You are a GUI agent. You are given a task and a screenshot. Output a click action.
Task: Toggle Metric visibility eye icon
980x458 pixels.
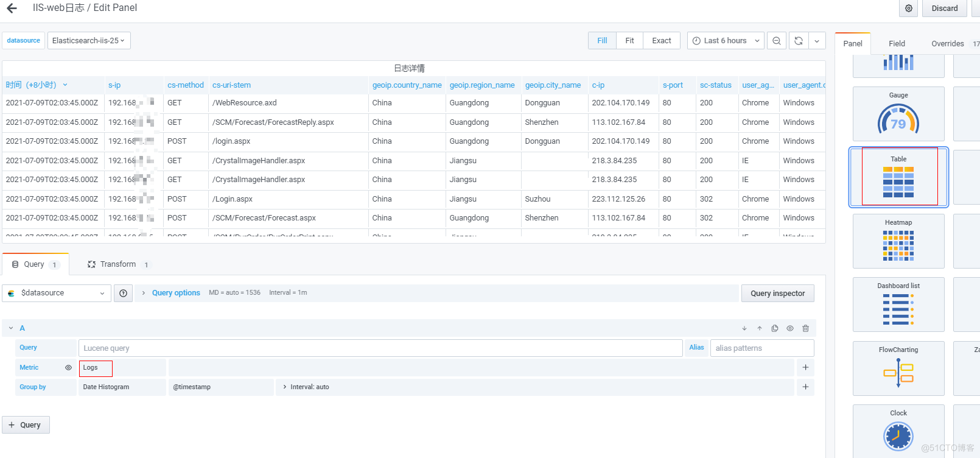click(x=68, y=368)
